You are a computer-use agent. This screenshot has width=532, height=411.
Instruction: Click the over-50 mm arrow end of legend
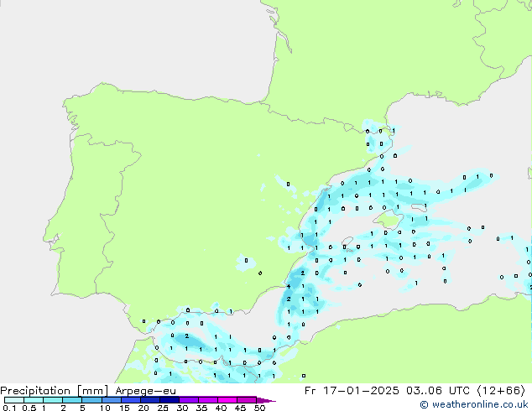tap(266, 400)
